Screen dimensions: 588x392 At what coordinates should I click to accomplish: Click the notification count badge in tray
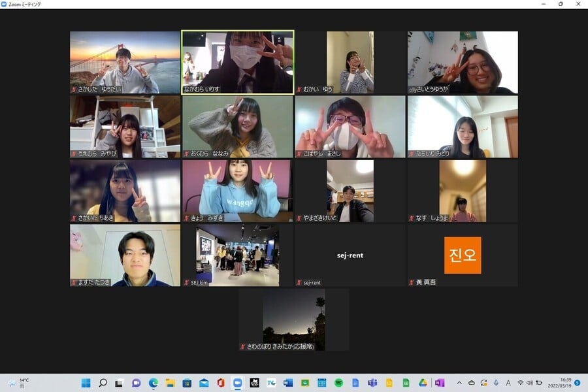[577, 383]
